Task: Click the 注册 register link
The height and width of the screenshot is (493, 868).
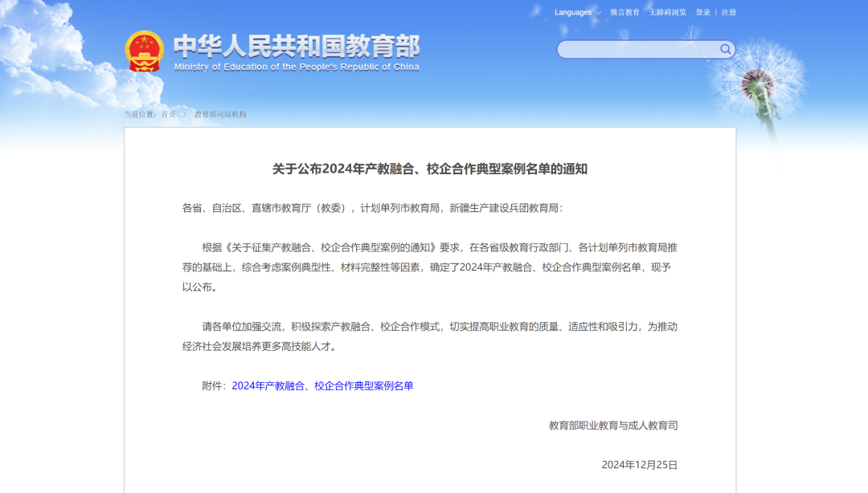Action: coord(728,12)
